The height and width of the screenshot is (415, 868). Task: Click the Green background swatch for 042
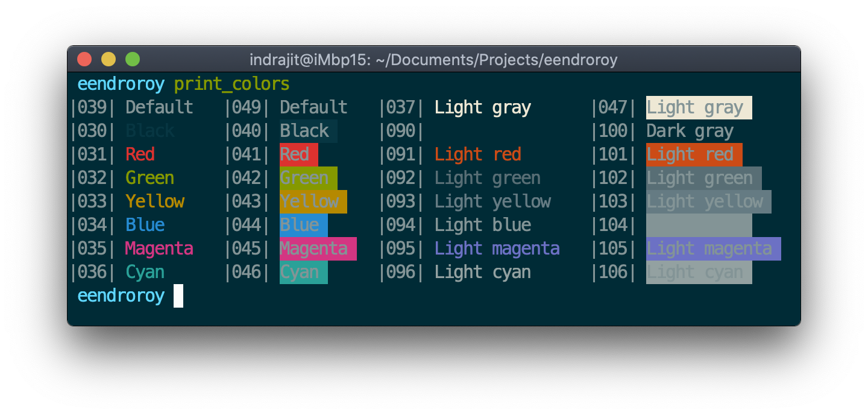309,178
